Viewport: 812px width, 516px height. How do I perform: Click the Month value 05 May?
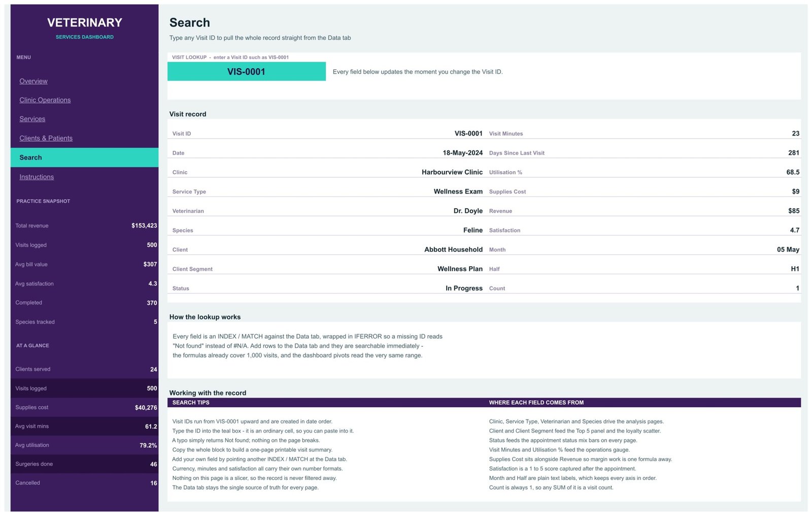click(x=788, y=249)
